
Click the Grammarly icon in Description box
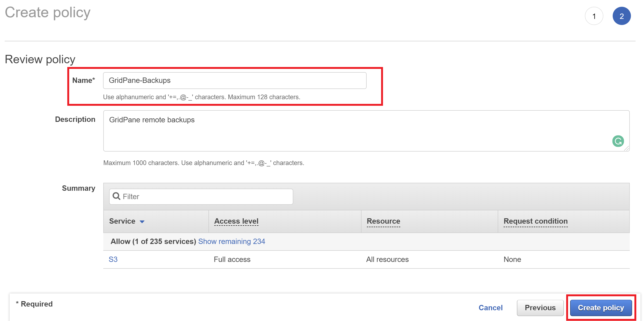[618, 141]
